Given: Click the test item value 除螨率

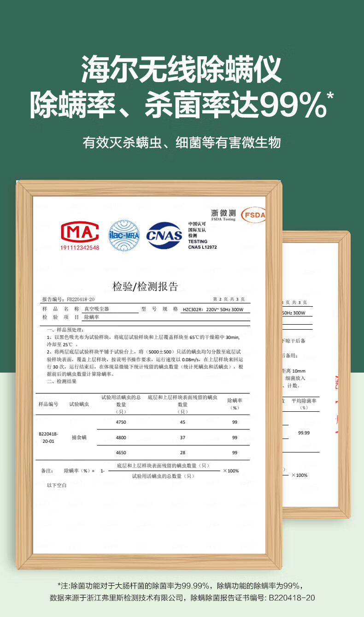Looking at the screenshot, I should (92, 317).
